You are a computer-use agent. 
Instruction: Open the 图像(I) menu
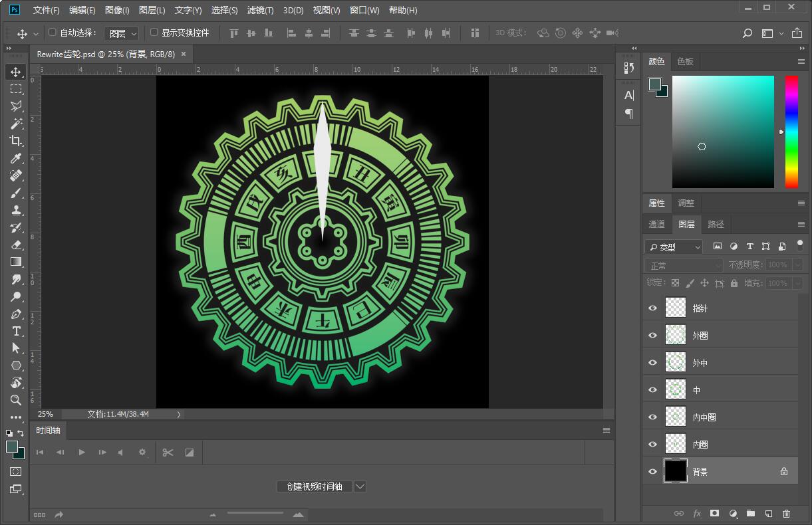click(x=117, y=10)
